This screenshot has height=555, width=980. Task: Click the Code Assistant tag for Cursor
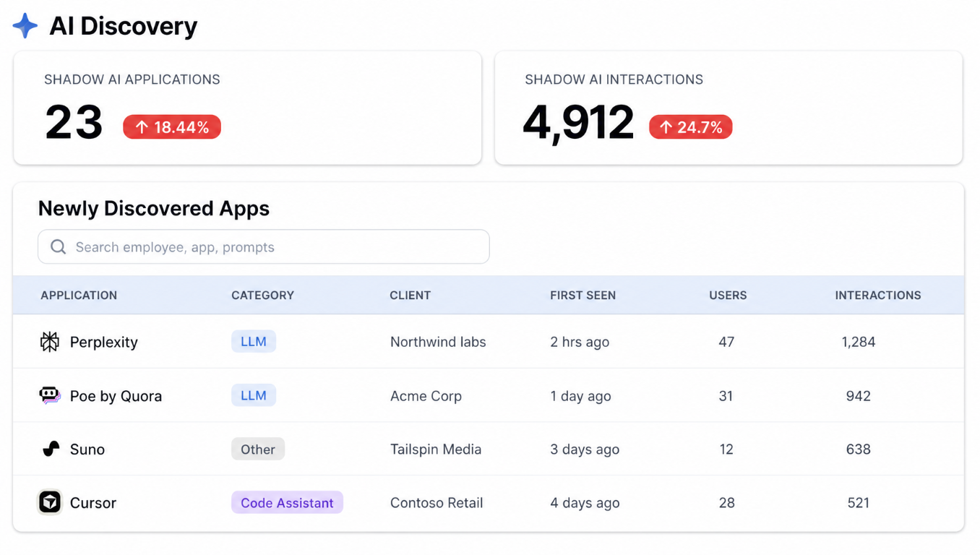tap(287, 503)
